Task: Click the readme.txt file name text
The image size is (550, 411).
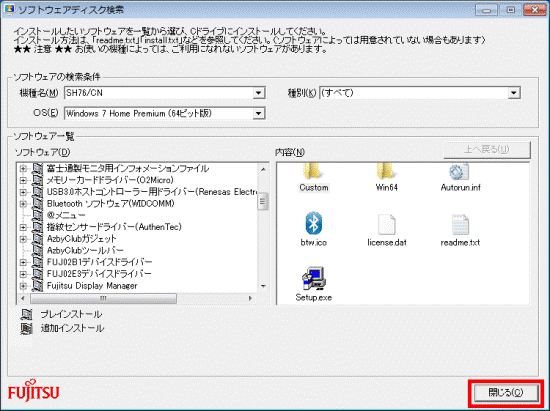Action: click(460, 243)
